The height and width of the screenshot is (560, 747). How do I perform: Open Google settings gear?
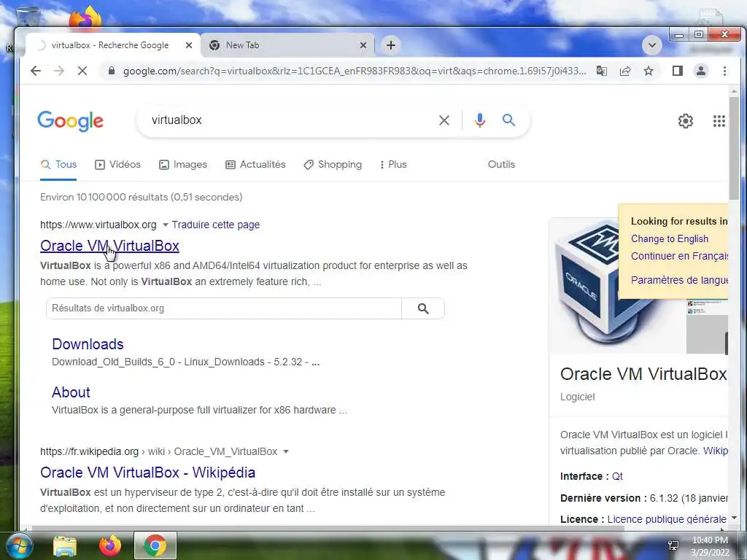[686, 121]
